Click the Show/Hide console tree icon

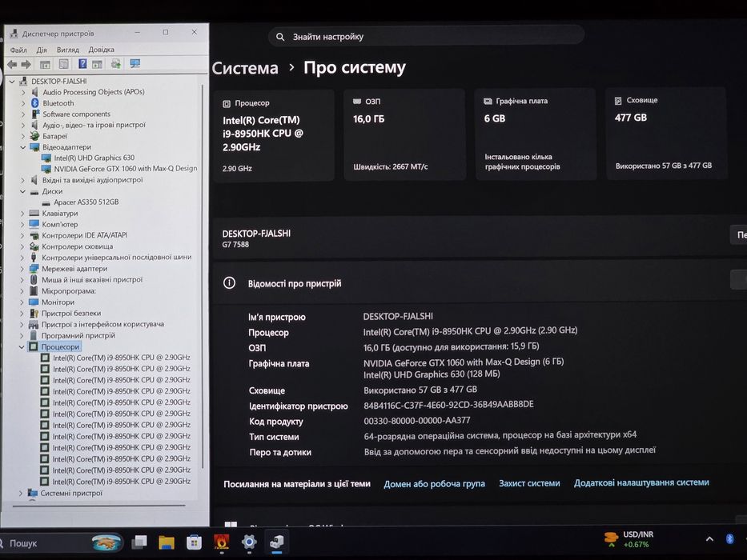pyautogui.click(x=45, y=64)
